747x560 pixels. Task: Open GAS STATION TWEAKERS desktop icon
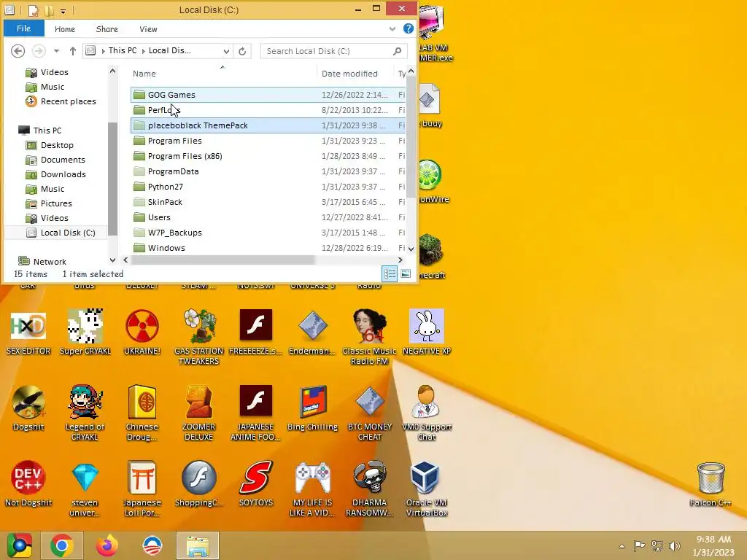pos(198,326)
